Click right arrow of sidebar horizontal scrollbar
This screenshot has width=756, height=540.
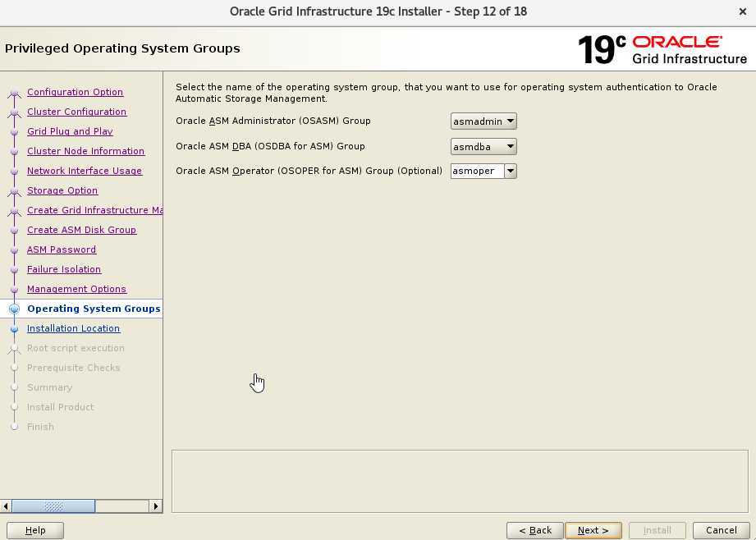pos(155,506)
